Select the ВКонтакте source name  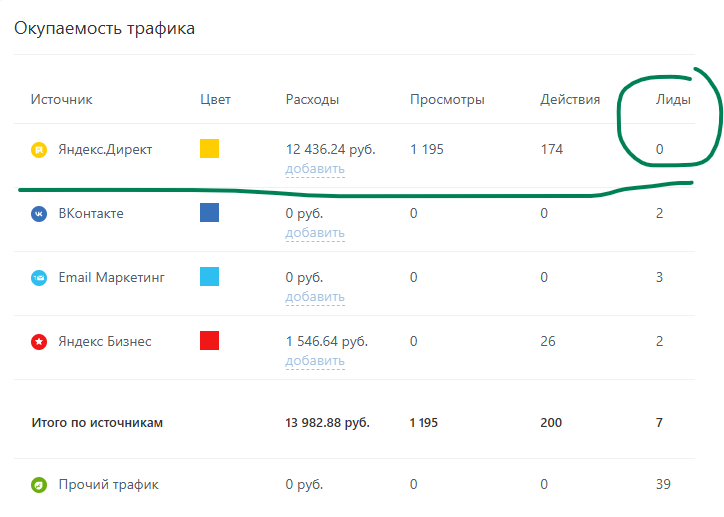[x=91, y=214]
